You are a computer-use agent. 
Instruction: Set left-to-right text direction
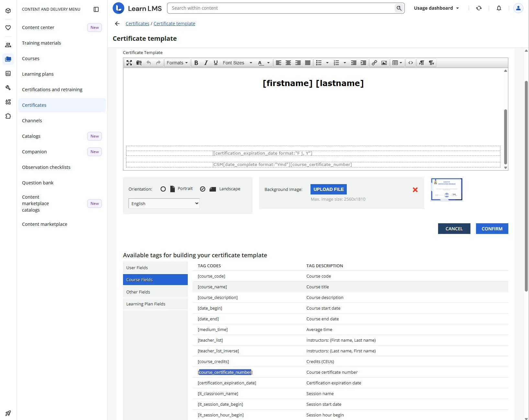pyautogui.click(x=422, y=63)
